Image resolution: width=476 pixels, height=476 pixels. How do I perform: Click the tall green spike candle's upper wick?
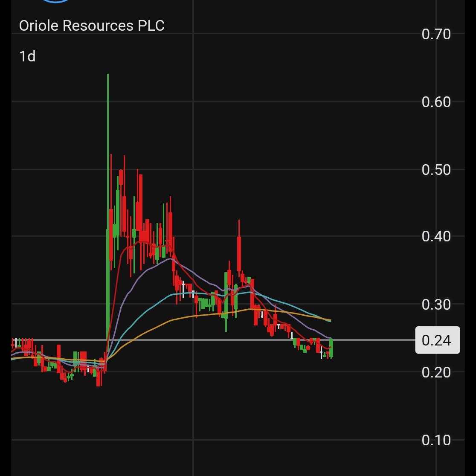coord(108,151)
